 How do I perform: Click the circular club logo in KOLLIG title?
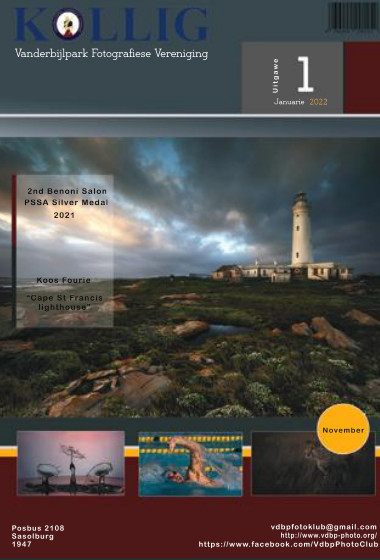click(x=68, y=24)
